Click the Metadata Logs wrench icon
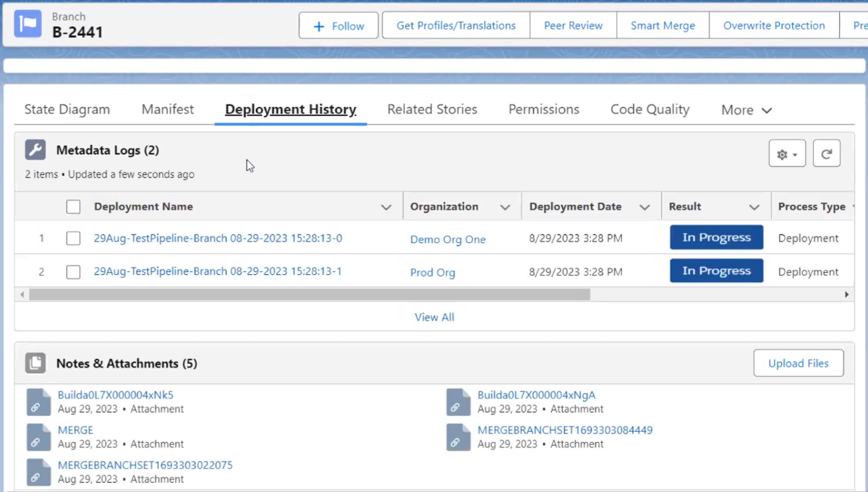The width and height of the screenshot is (868, 492). tap(35, 150)
